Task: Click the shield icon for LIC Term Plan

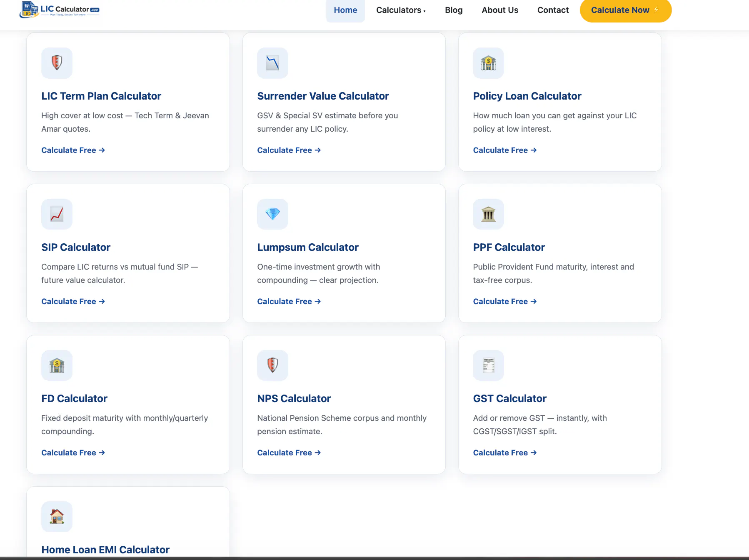Action: tap(57, 63)
